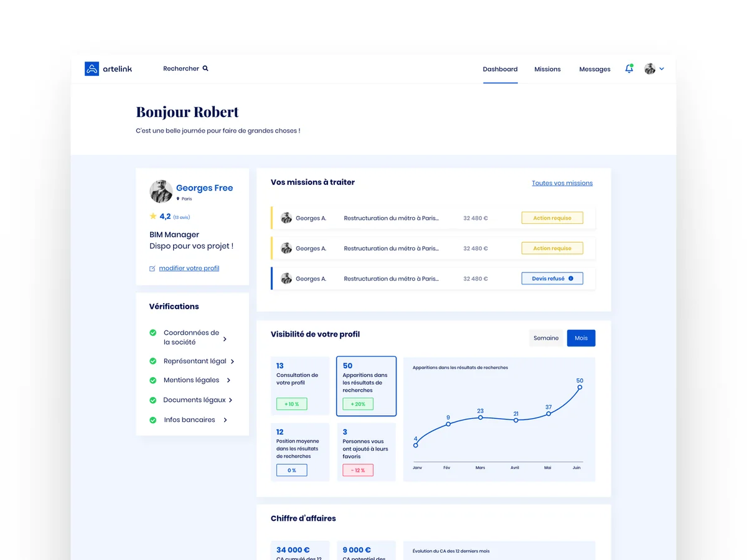
Task: Click Représentant légal green check icon
Action: [153, 361]
